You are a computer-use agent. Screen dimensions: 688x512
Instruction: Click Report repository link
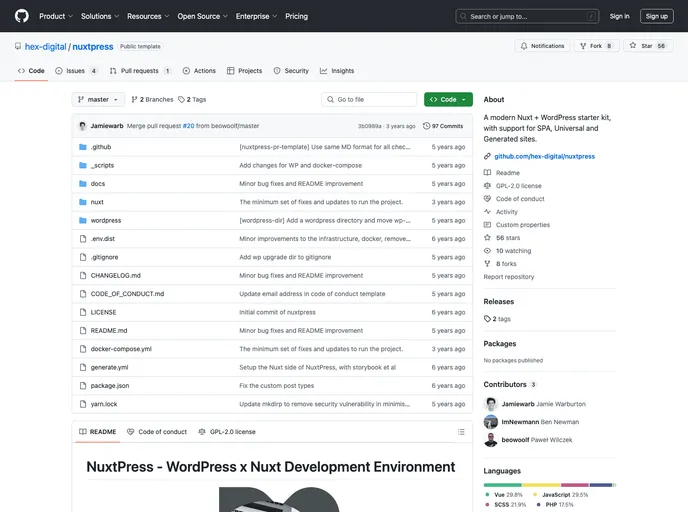[509, 277]
